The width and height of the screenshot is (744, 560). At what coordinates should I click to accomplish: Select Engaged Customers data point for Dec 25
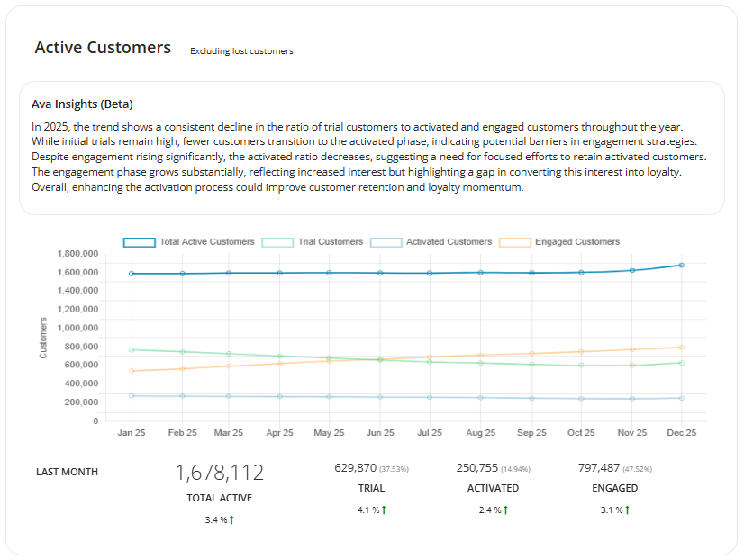click(x=682, y=347)
